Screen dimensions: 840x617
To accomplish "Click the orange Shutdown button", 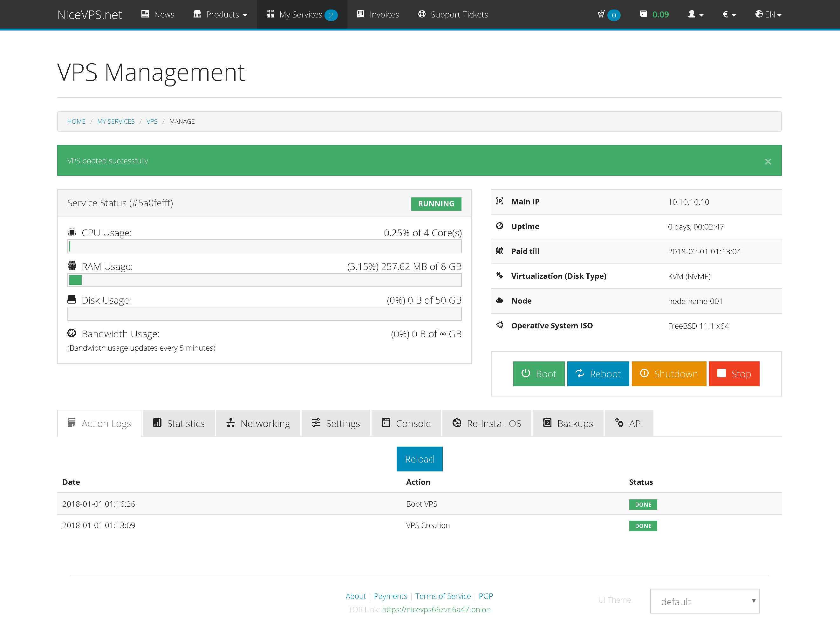I will pos(668,374).
